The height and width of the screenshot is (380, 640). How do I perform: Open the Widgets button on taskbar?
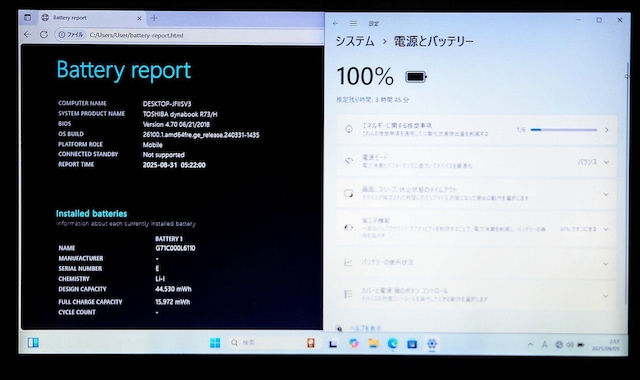(33, 342)
